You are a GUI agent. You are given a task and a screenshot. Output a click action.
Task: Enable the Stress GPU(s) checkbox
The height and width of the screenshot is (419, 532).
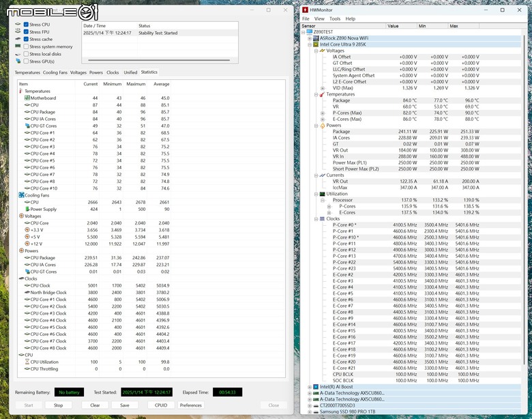26,61
